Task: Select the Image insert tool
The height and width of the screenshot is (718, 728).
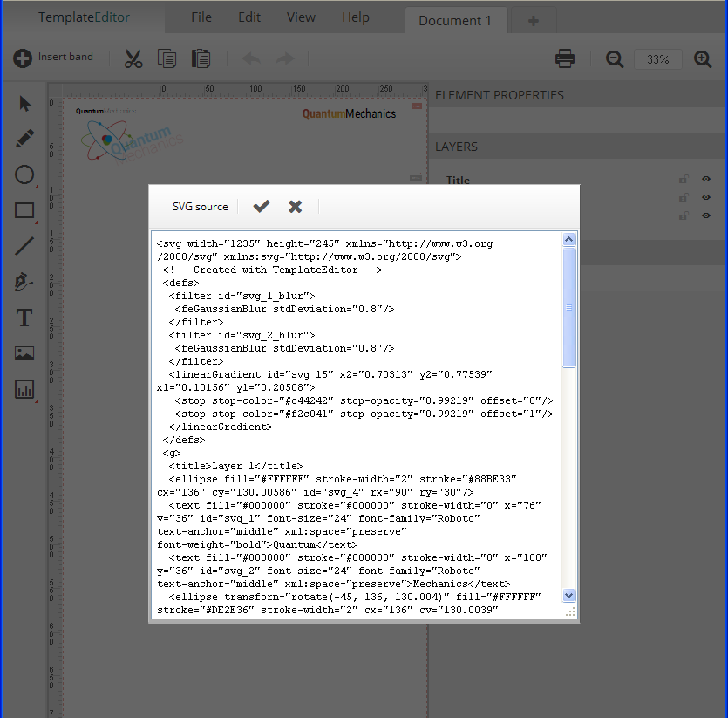Action: pyautogui.click(x=24, y=353)
